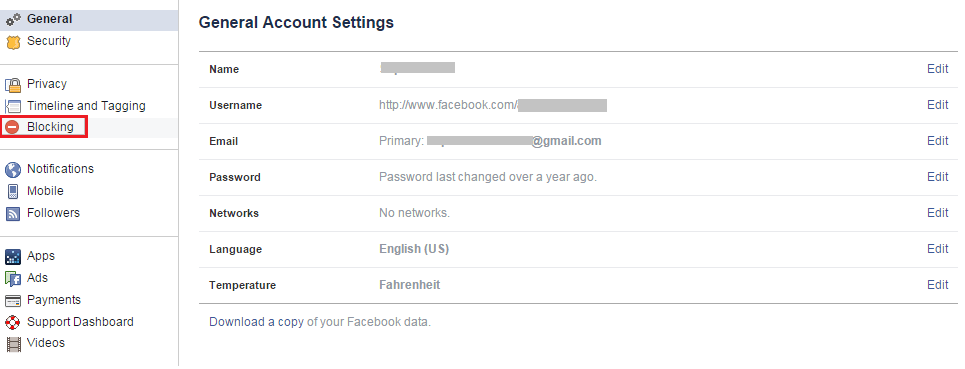
Task: Open the Apps settings section
Action: [41, 256]
